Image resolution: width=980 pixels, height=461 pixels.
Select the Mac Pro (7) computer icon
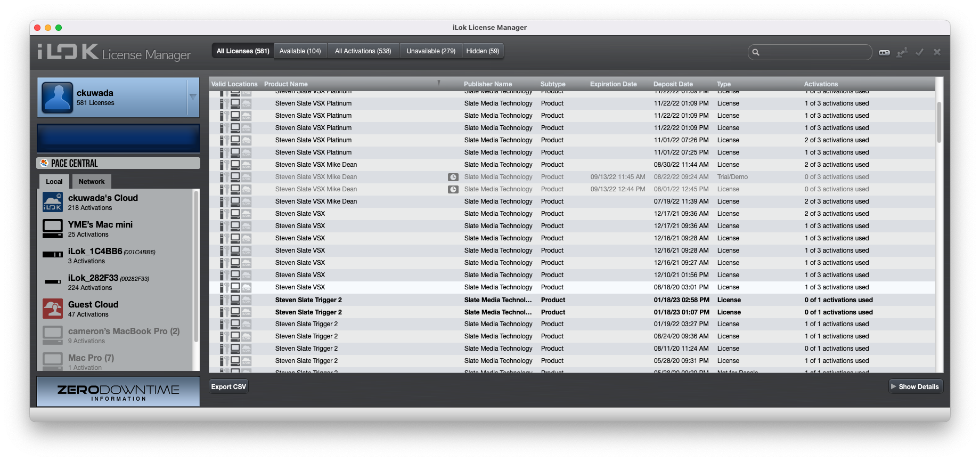[53, 361]
